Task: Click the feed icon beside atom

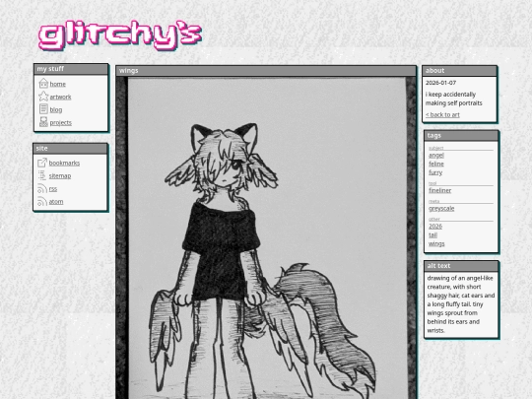Action: coord(42,201)
